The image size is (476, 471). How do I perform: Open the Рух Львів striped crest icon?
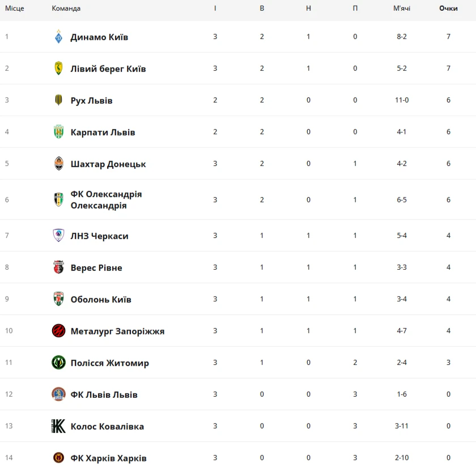click(58, 100)
